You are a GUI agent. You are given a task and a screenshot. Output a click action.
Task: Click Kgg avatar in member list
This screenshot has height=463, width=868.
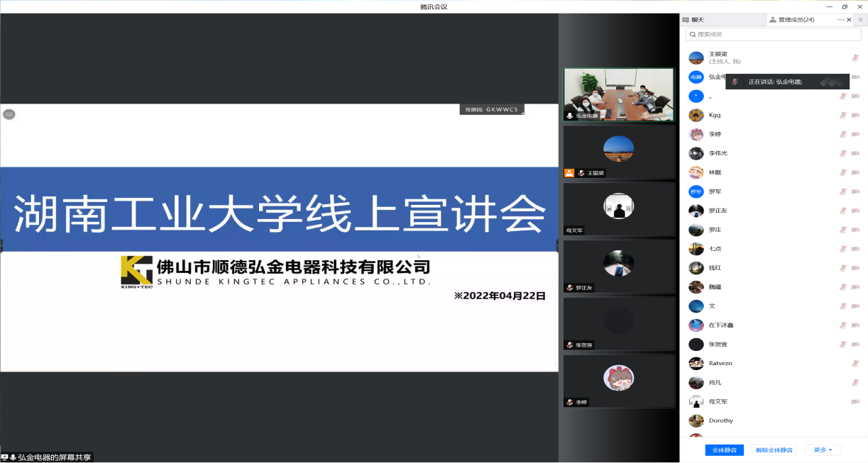click(x=696, y=115)
